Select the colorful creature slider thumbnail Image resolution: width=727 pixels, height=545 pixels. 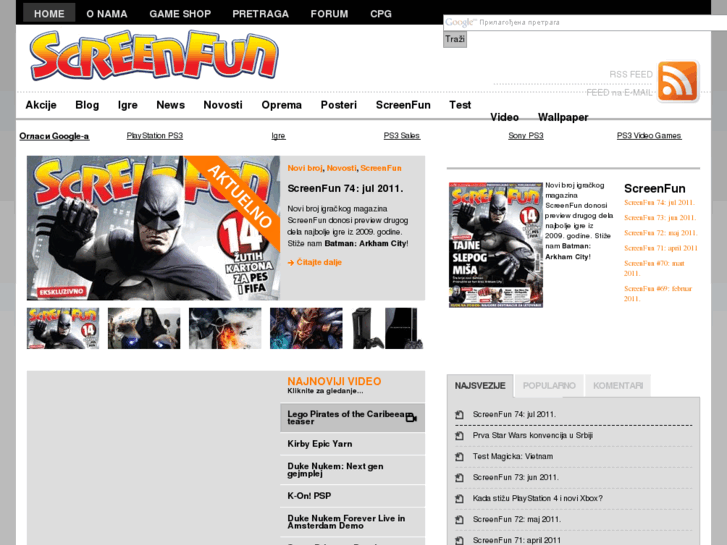306,328
